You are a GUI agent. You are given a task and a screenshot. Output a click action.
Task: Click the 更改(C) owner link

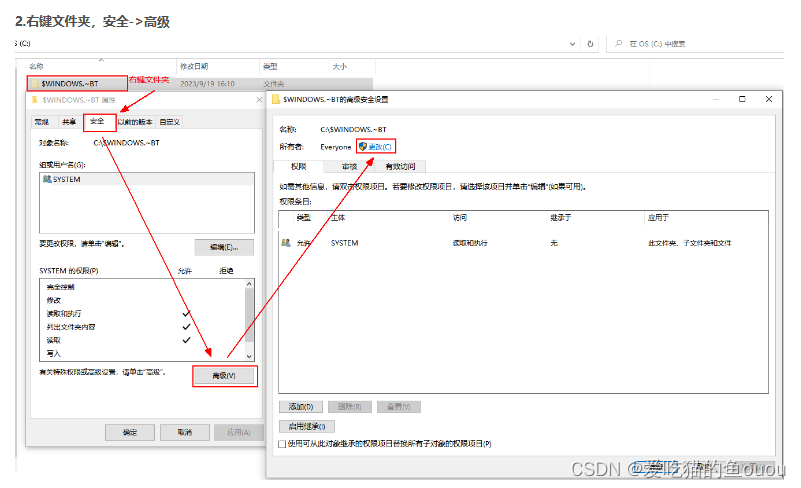(x=380, y=147)
